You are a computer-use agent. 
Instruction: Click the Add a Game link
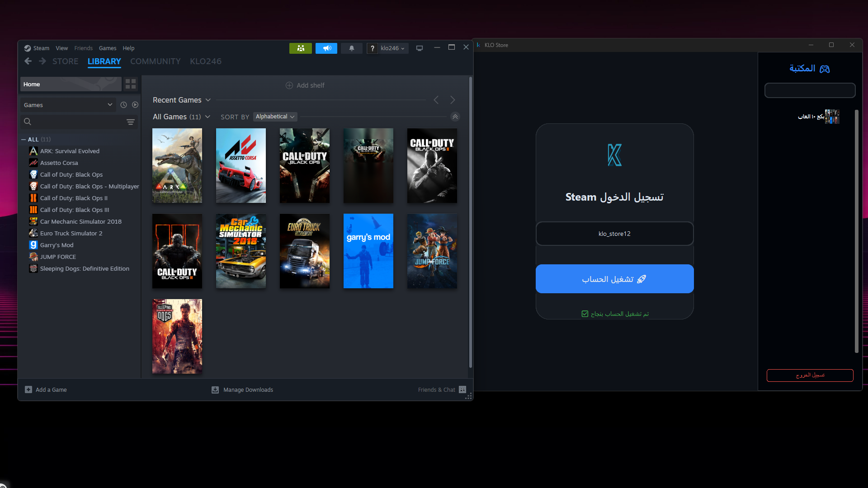(51, 389)
